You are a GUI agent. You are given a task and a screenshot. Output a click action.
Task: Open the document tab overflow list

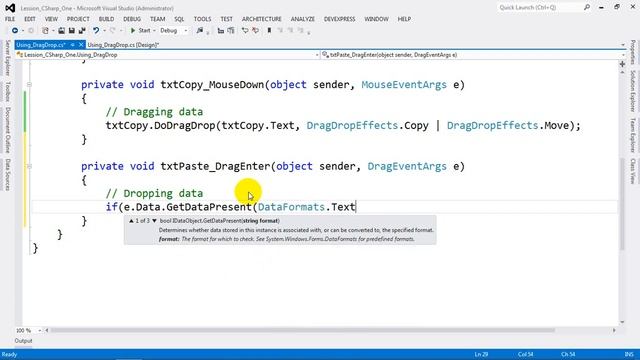tap(623, 45)
